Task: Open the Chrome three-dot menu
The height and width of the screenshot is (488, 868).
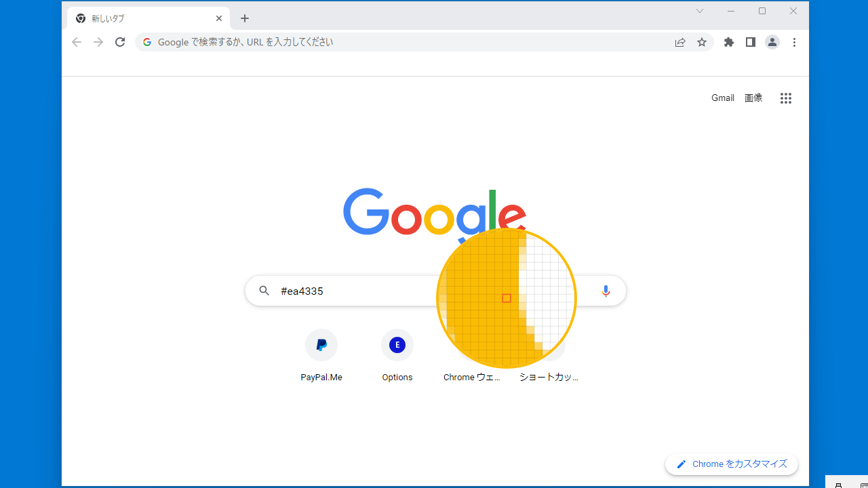Action: pyautogui.click(x=794, y=42)
